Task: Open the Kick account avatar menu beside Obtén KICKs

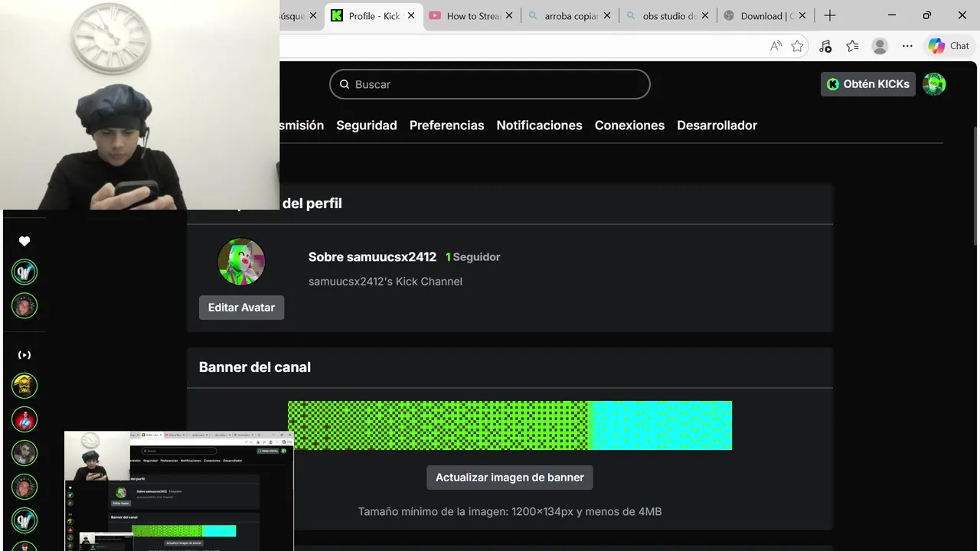Action: coord(934,84)
